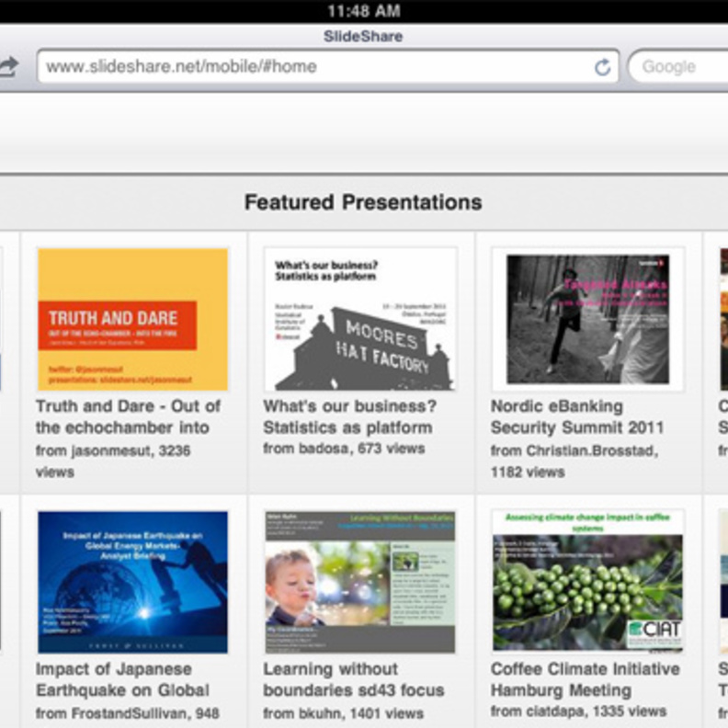This screenshot has width=728, height=728.
Task: Click 'from badosa, 673 views' text
Action: point(344,449)
